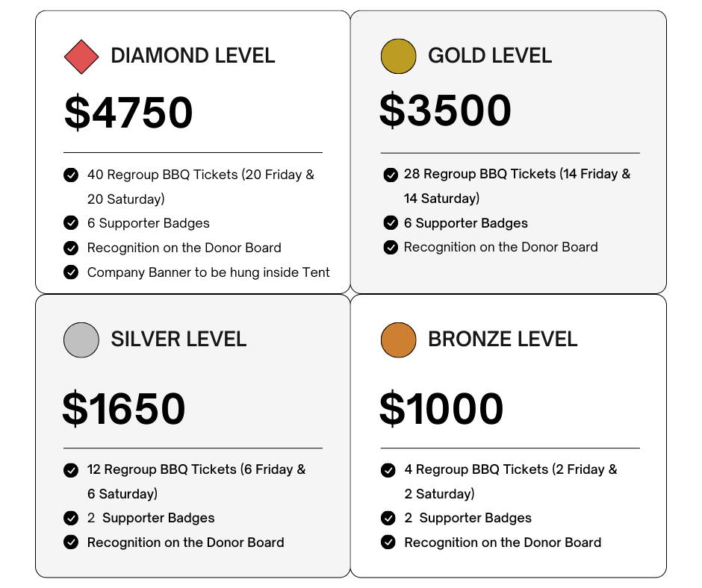Select the GOLD LEVEL heading
This screenshot has height=588, width=702.
click(490, 56)
